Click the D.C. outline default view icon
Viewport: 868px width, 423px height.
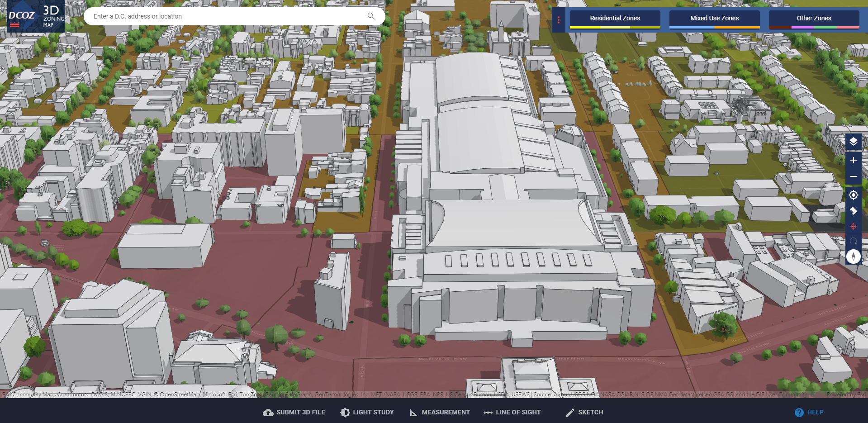coord(853,211)
